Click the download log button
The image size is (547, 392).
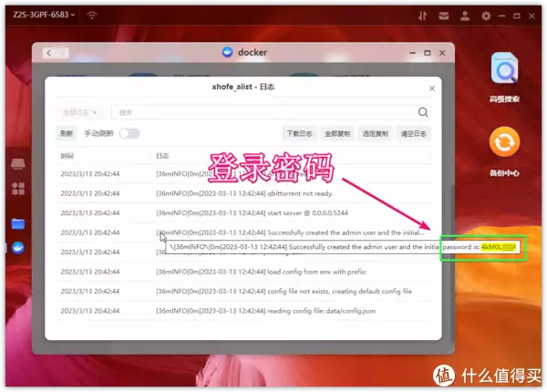click(x=299, y=134)
